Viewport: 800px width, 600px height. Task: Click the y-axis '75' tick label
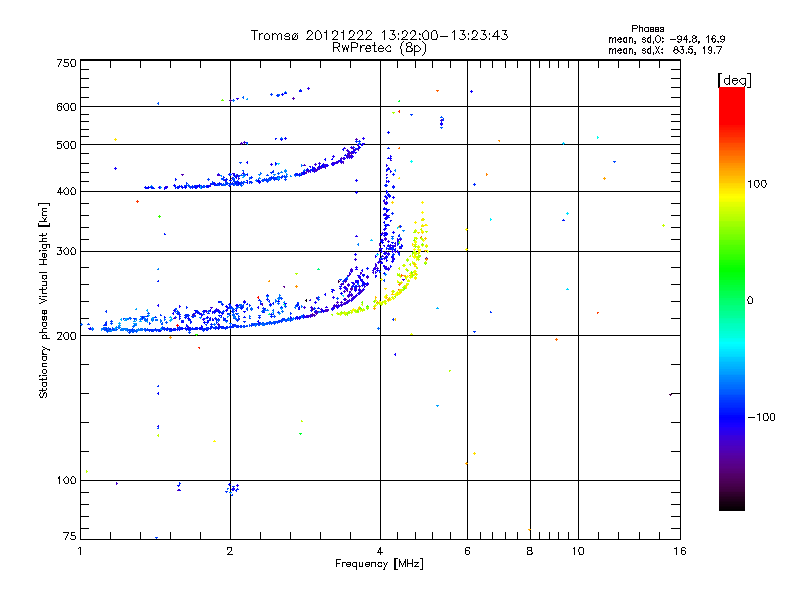(x=69, y=536)
